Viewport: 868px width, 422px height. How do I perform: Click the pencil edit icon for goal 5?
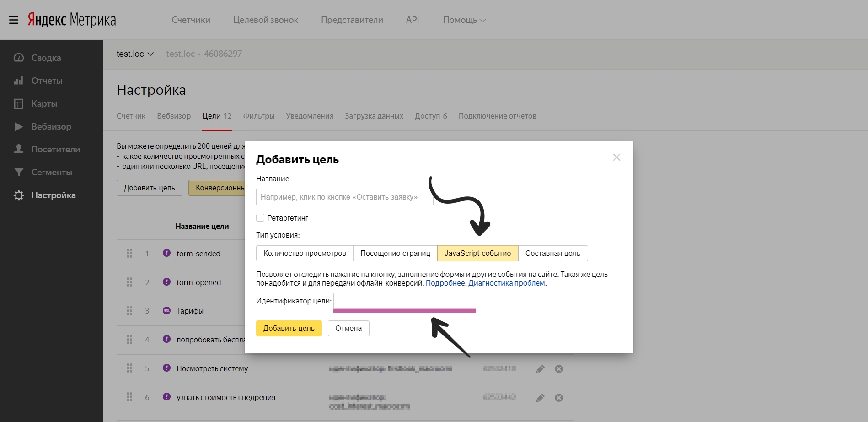click(540, 369)
